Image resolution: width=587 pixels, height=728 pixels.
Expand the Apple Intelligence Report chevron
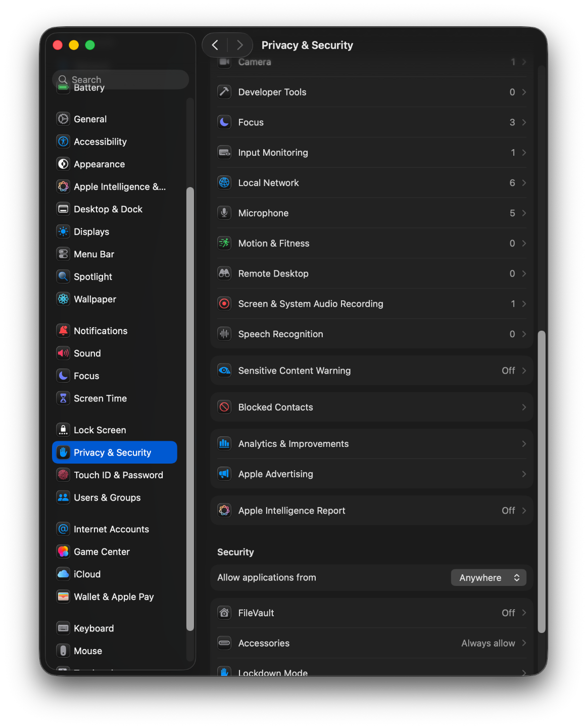point(524,511)
